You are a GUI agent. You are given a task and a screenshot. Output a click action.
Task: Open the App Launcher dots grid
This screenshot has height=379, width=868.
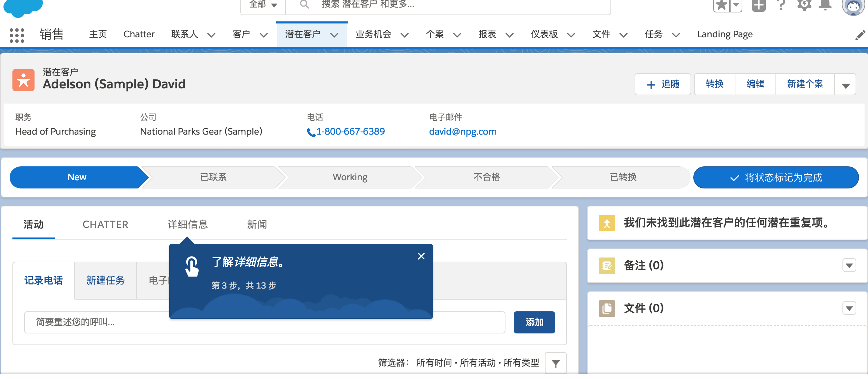pyautogui.click(x=17, y=35)
